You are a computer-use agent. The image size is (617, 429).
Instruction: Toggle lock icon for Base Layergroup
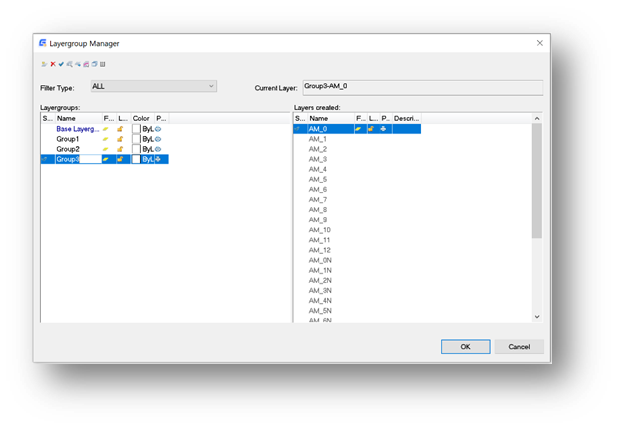[120, 129]
